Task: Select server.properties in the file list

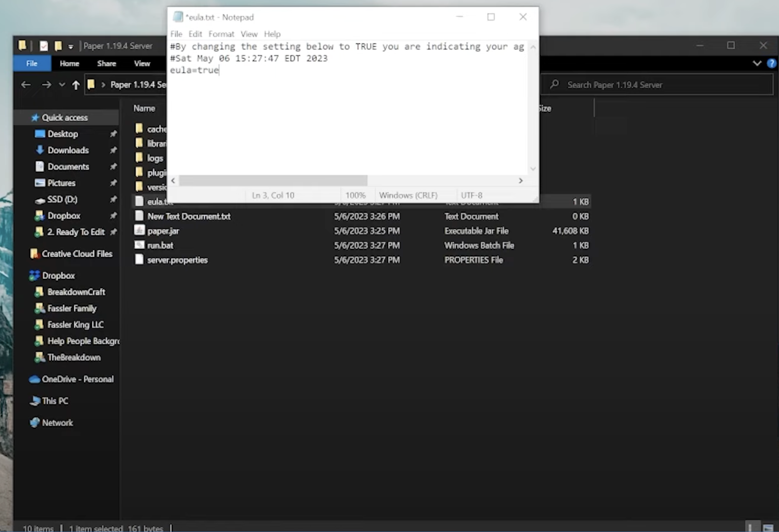Action: click(x=177, y=260)
